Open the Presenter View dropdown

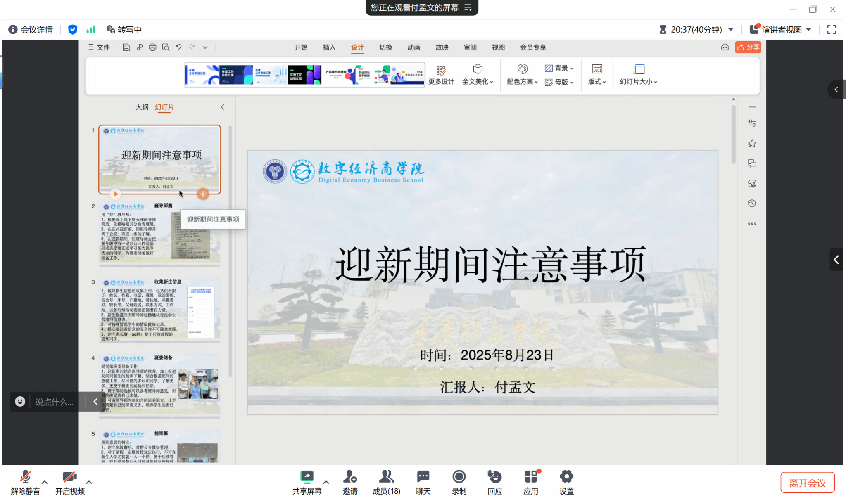tap(782, 30)
